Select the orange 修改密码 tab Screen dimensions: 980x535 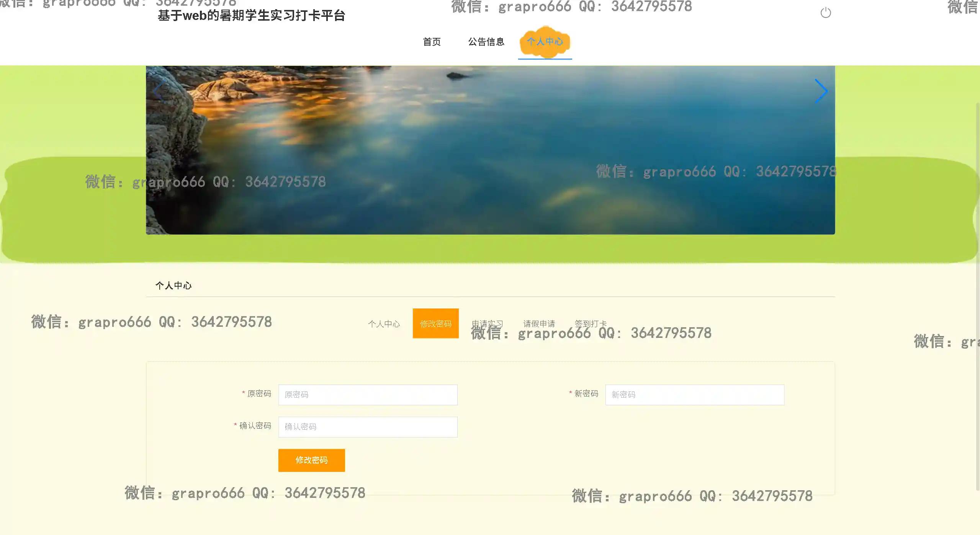tap(435, 323)
